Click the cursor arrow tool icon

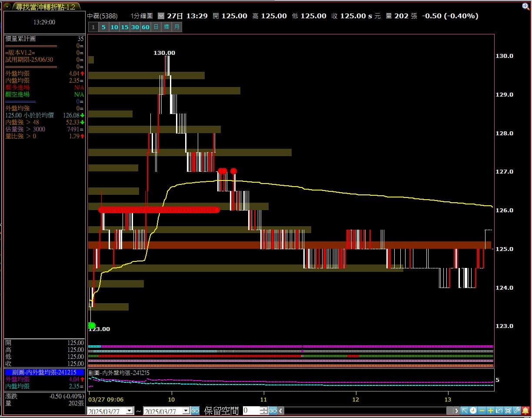coord(465,411)
